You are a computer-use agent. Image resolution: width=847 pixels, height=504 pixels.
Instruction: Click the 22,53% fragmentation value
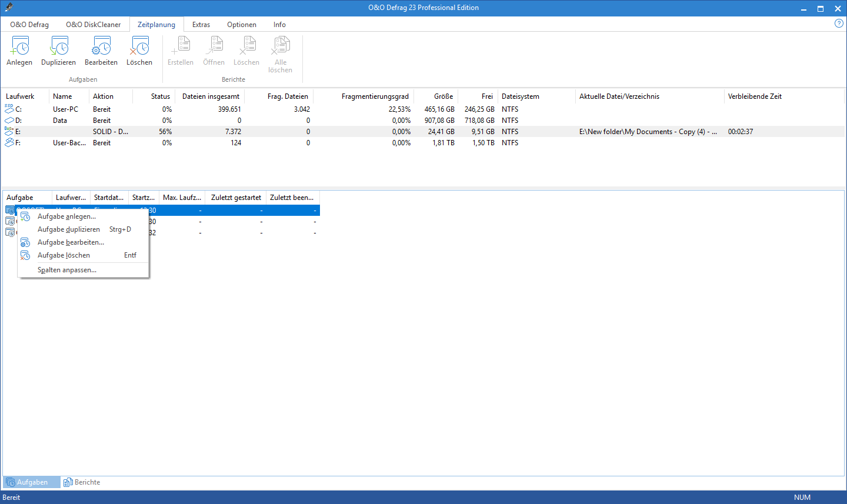coord(399,109)
